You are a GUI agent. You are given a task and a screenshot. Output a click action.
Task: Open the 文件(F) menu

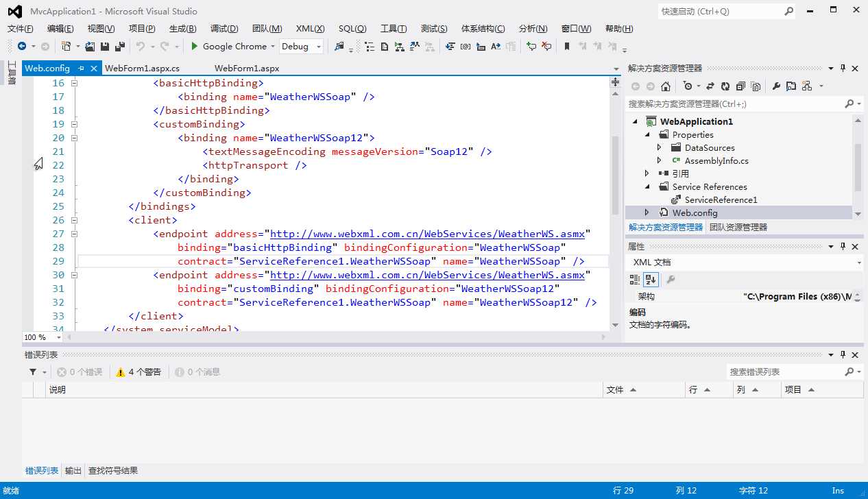(20, 28)
